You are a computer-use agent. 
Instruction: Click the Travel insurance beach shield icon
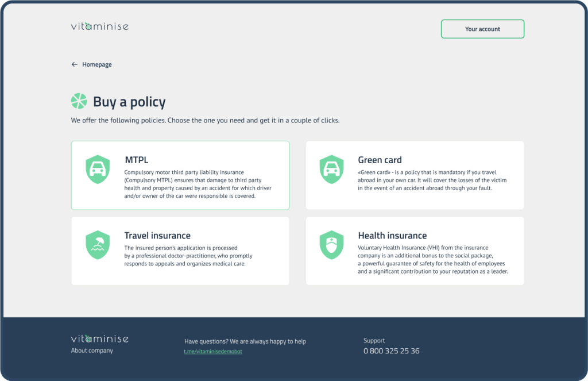tap(98, 245)
